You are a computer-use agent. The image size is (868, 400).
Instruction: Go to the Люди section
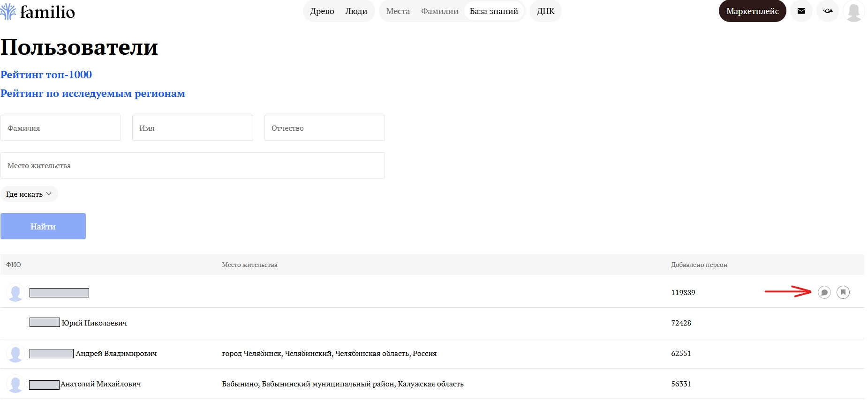click(x=356, y=11)
